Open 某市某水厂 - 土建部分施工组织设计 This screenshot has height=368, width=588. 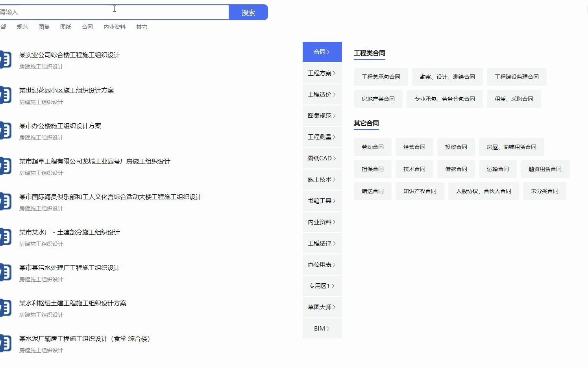click(70, 232)
